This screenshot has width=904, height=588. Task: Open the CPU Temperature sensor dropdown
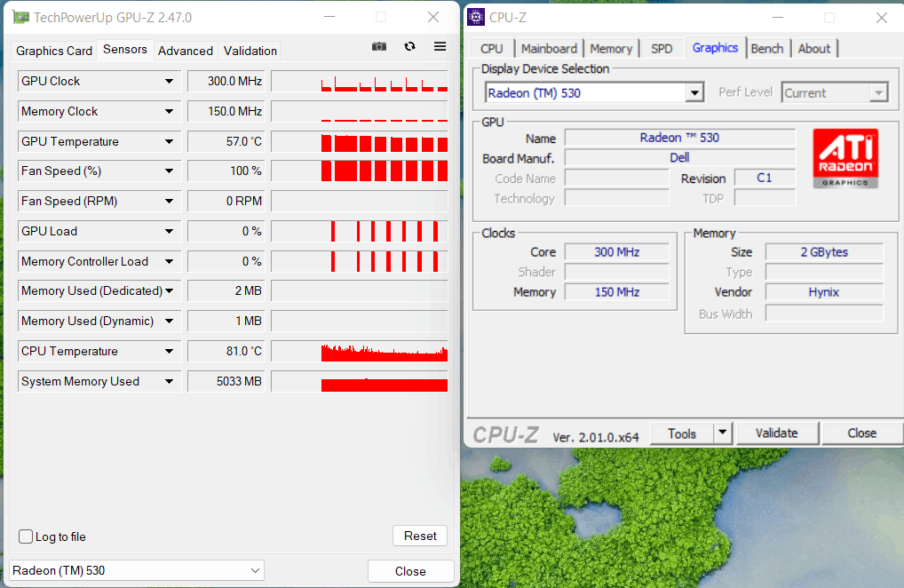click(x=169, y=351)
